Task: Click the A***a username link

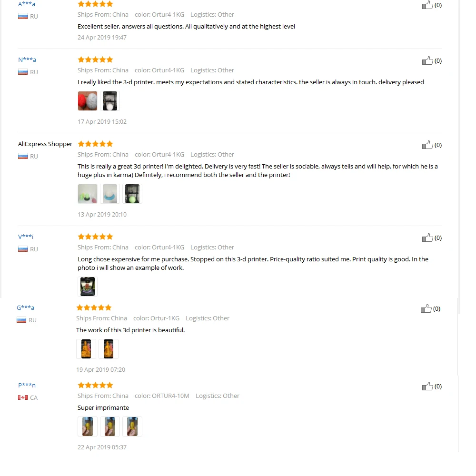Action: (26, 4)
